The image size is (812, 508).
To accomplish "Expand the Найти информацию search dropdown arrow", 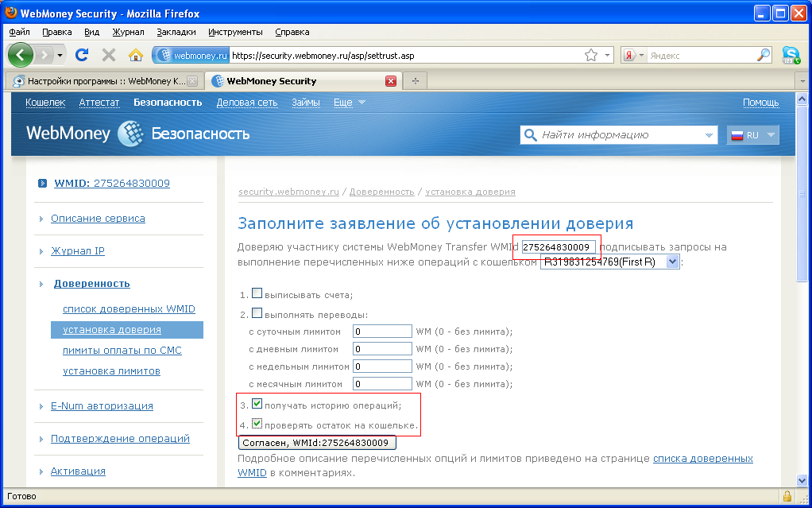I will [x=709, y=135].
